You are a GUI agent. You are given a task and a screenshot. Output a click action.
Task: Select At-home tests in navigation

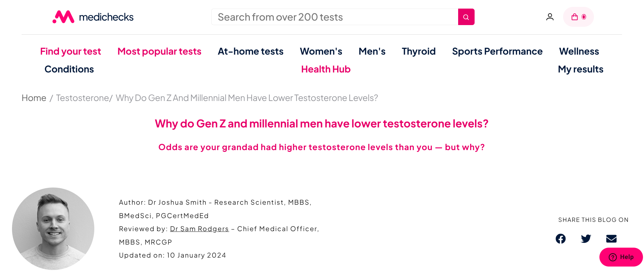tap(251, 51)
